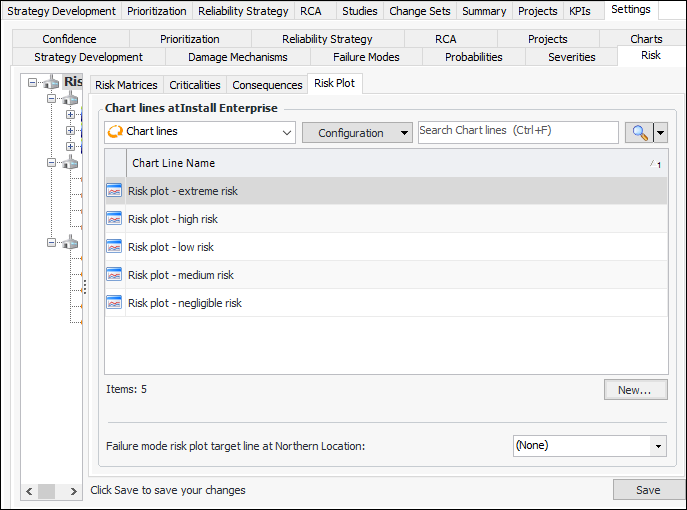
Task: Click the negligible risk chart line icon
Action: (114, 303)
